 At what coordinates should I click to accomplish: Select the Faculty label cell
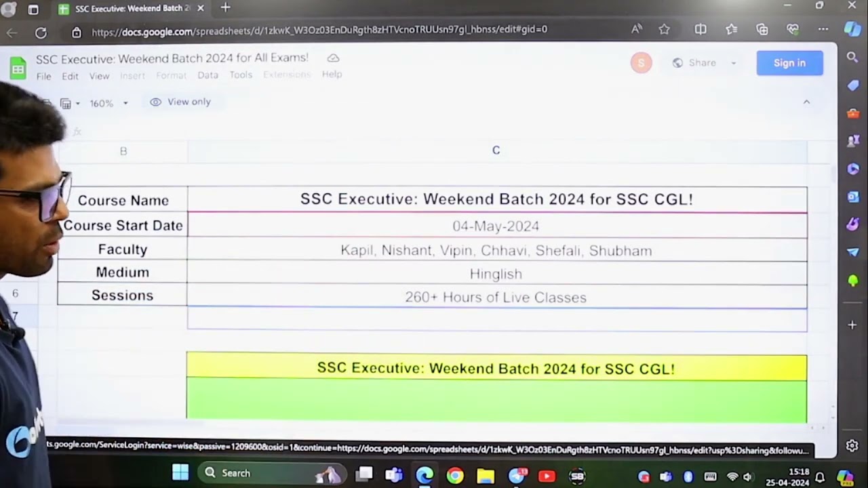(123, 249)
